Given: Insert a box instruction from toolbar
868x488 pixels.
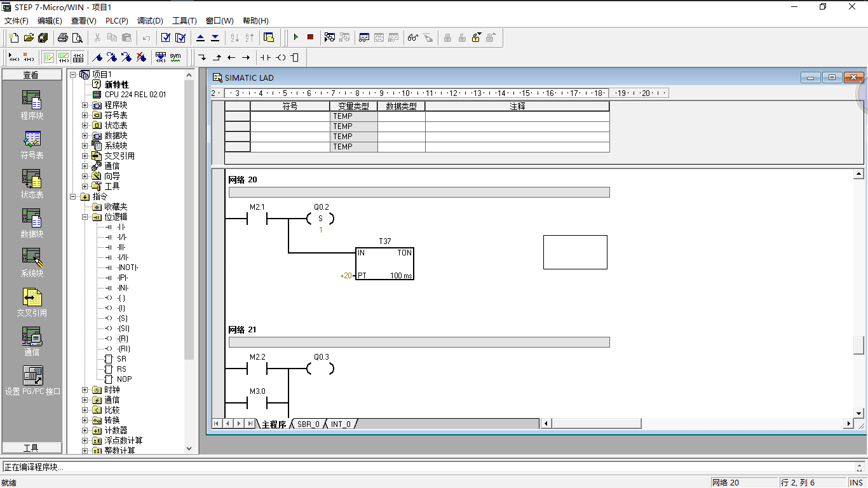Looking at the screenshot, I should click(295, 57).
